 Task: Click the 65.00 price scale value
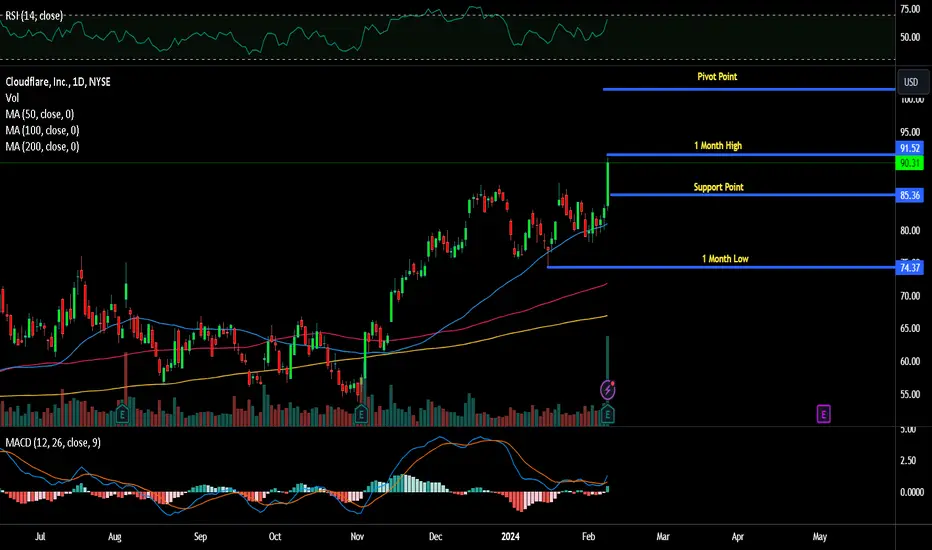[910, 328]
